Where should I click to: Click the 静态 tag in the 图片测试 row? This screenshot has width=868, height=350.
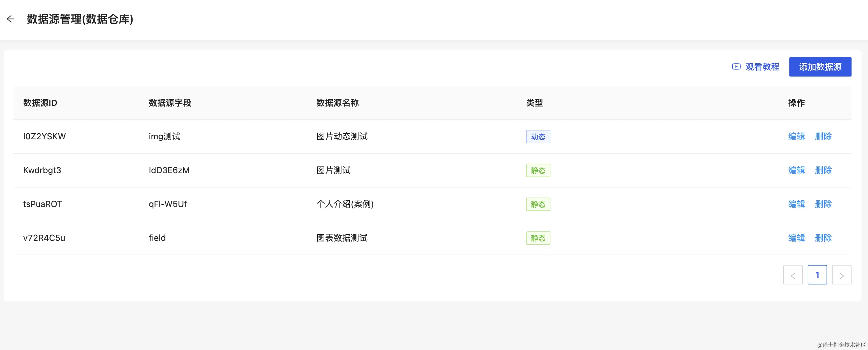(x=538, y=170)
